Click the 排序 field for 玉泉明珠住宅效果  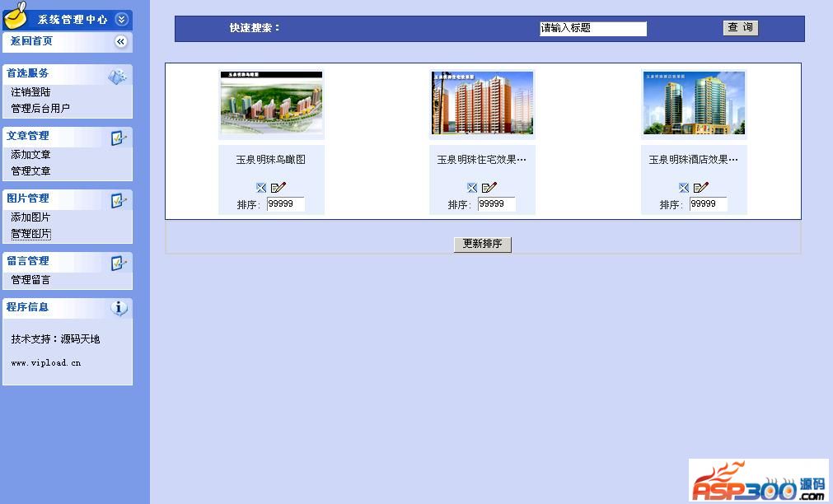point(497,204)
